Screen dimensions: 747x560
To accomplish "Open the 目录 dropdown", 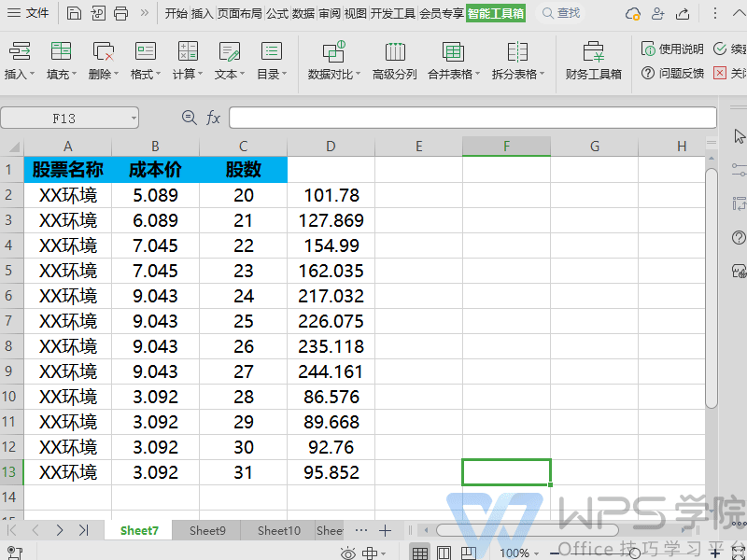I will (272, 61).
